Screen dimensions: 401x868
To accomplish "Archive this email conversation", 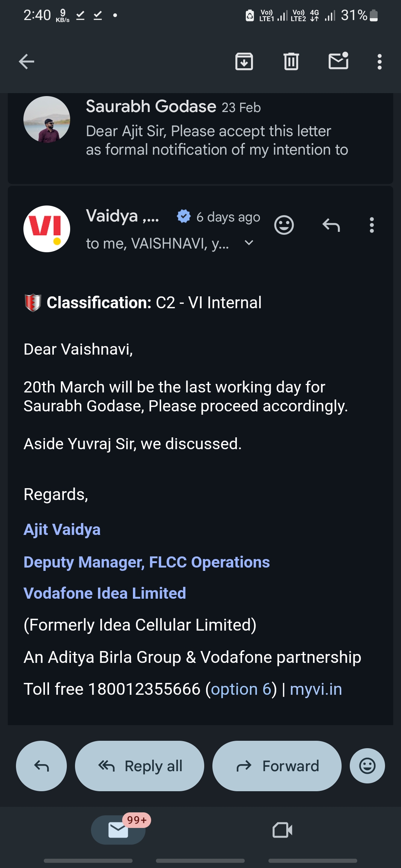I will point(244,62).
